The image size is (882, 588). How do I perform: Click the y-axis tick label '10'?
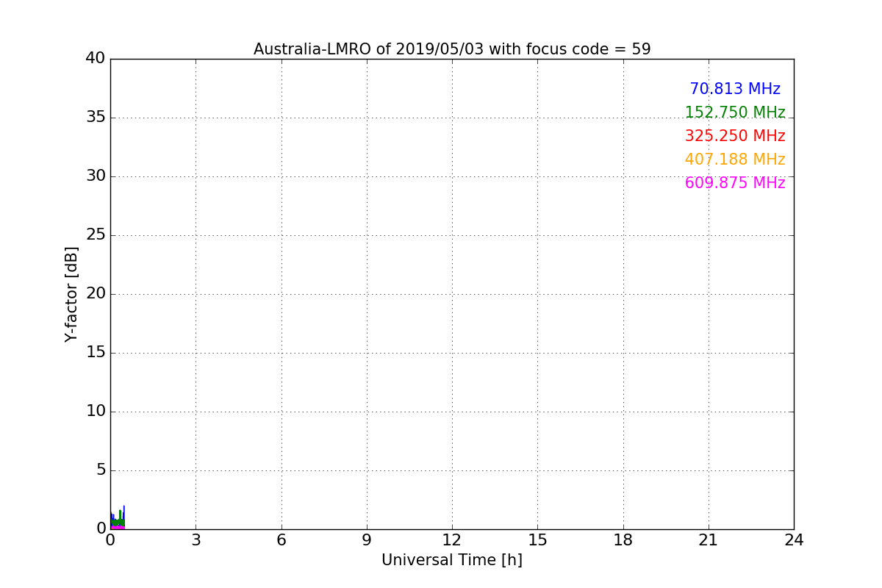[96, 411]
